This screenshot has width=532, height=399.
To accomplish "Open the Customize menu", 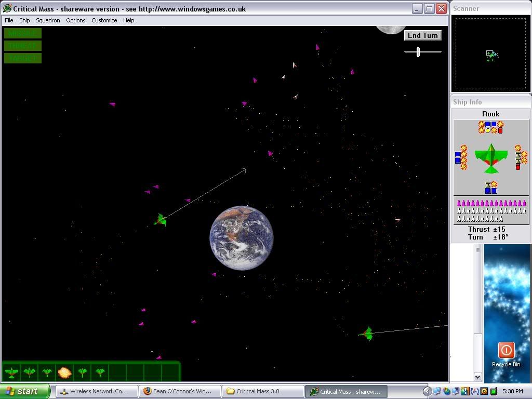I will (x=104, y=20).
